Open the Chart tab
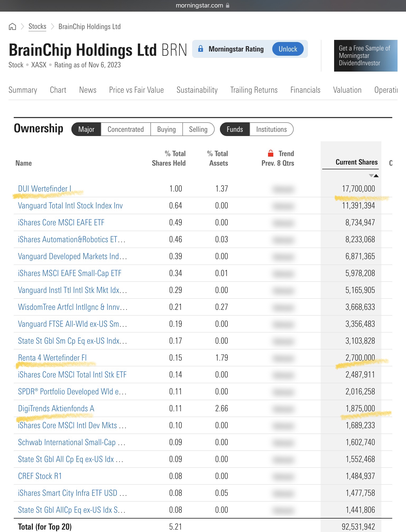This screenshot has width=406, height=532. [58, 90]
